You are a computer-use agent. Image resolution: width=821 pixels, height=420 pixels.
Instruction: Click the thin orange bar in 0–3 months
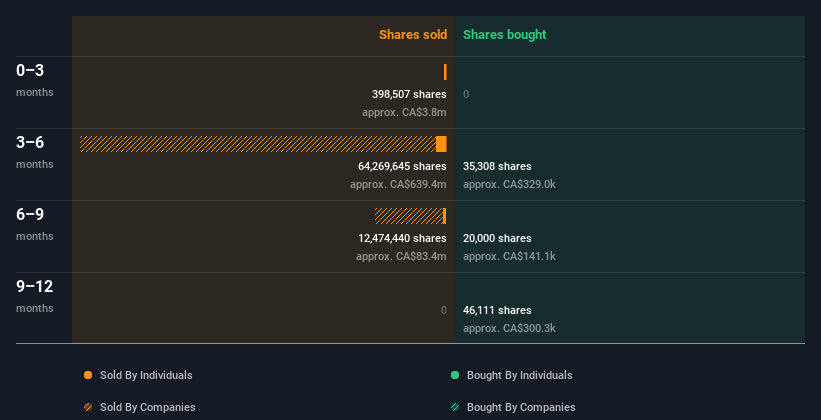[x=445, y=72]
